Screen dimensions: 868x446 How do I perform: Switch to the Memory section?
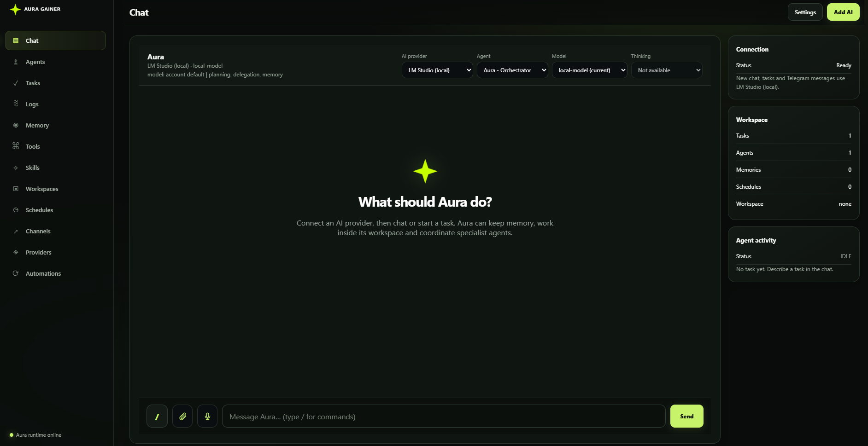tap(55, 125)
